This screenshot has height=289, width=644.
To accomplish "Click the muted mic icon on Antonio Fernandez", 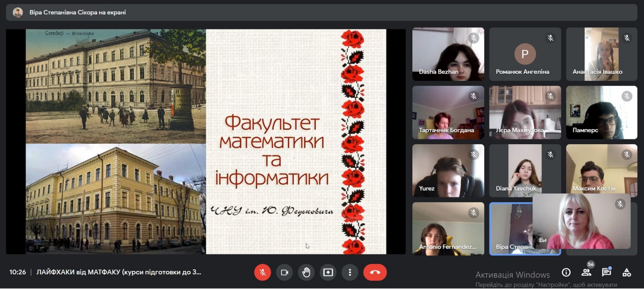I will pyautogui.click(x=474, y=213).
